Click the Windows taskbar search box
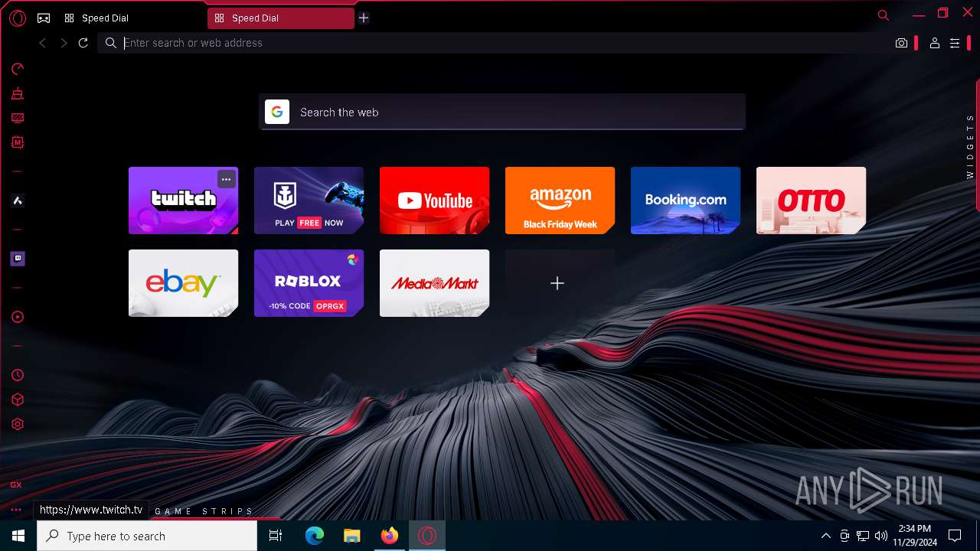The image size is (980, 551). point(147,536)
